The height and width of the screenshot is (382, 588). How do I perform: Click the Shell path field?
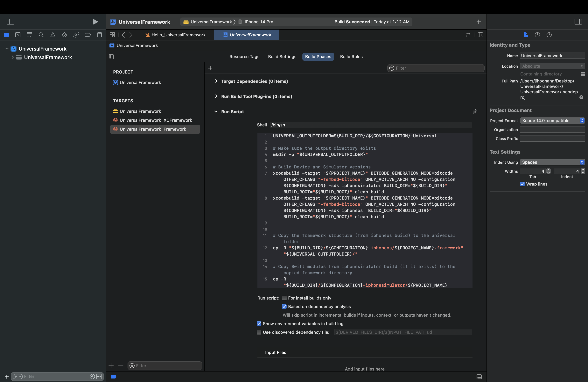(x=371, y=125)
